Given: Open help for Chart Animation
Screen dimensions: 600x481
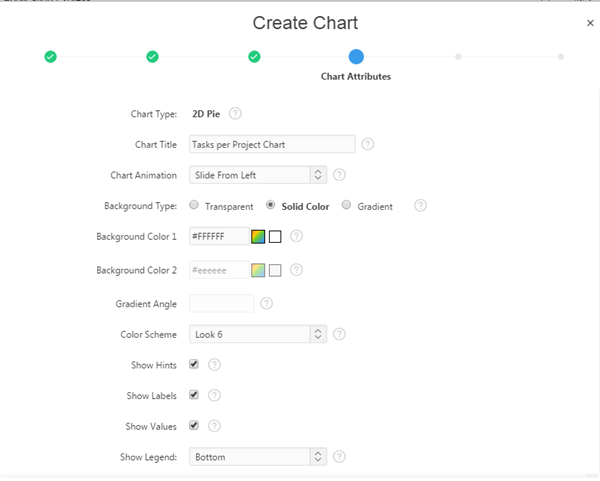Looking at the screenshot, I should click(339, 175).
